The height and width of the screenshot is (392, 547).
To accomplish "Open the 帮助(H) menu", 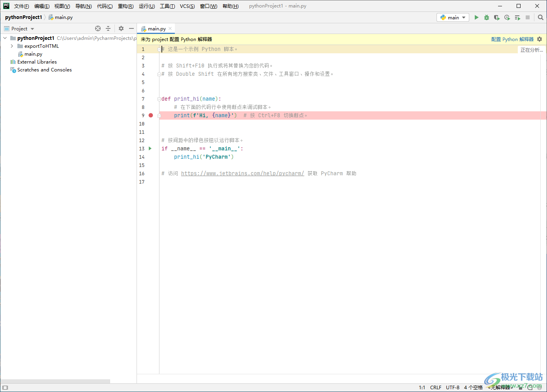I will tap(230, 6).
